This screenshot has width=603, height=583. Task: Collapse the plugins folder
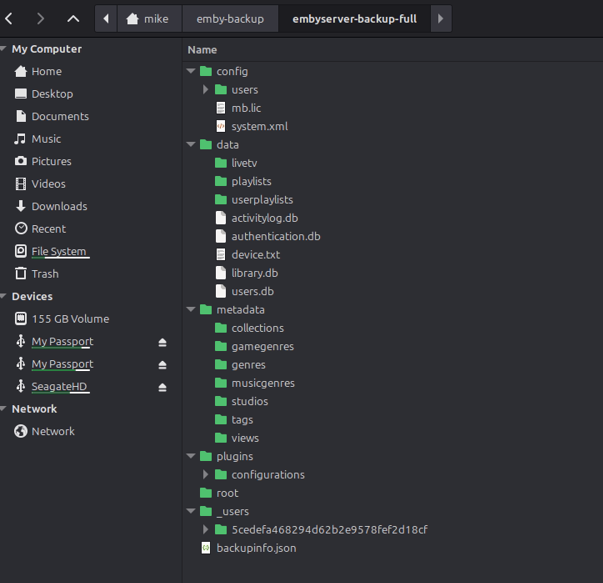click(x=191, y=456)
